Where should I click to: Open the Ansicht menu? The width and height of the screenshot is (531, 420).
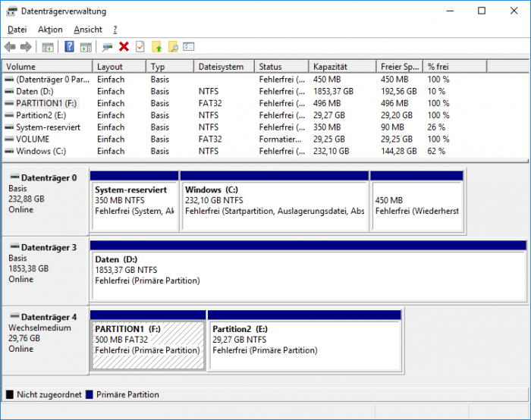tap(88, 30)
